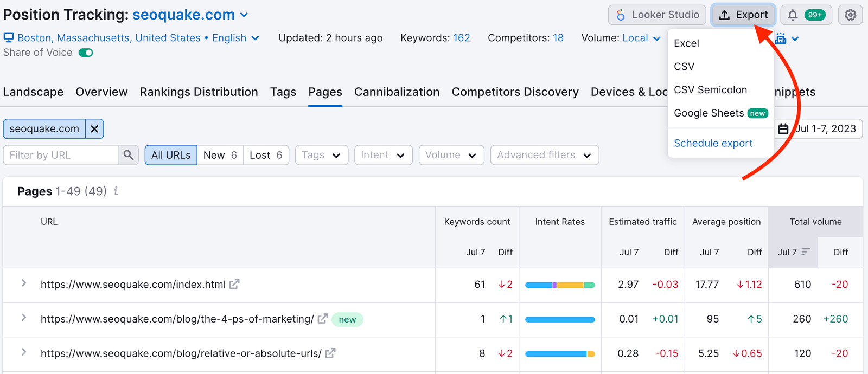Open the-4-ps-of-marketing external link icon

coord(322,319)
